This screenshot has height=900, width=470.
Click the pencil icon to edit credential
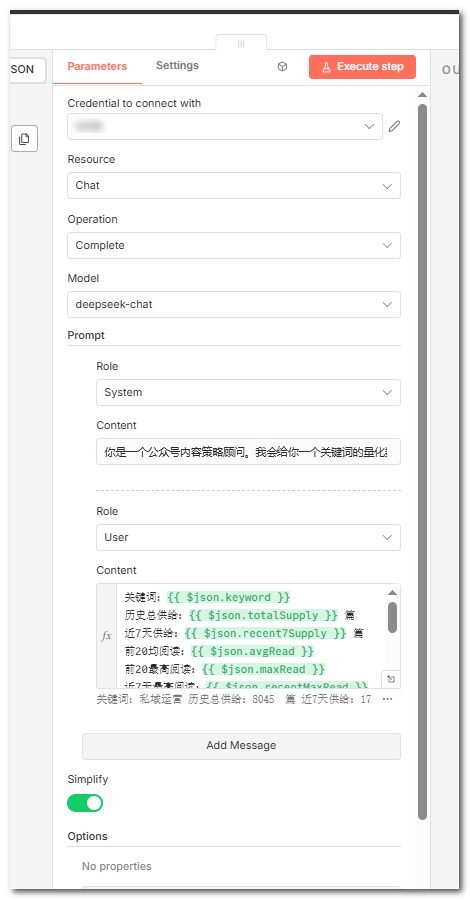coord(394,126)
